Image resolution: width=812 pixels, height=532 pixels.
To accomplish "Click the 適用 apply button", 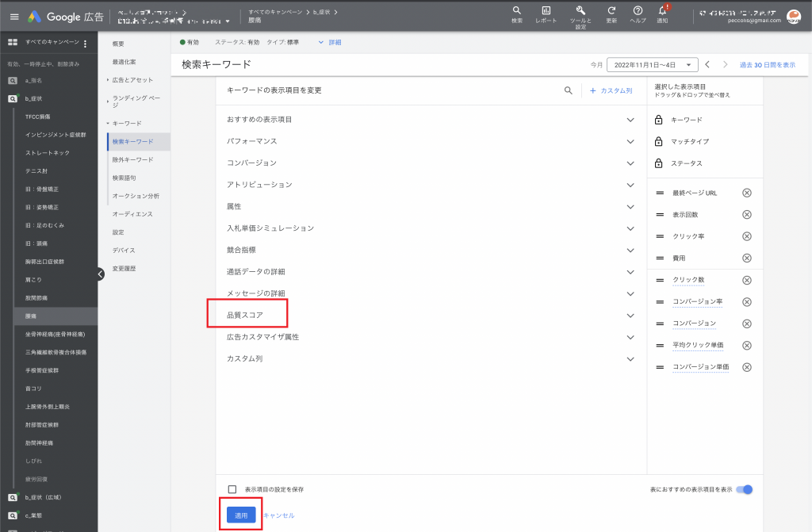I will [x=241, y=515].
